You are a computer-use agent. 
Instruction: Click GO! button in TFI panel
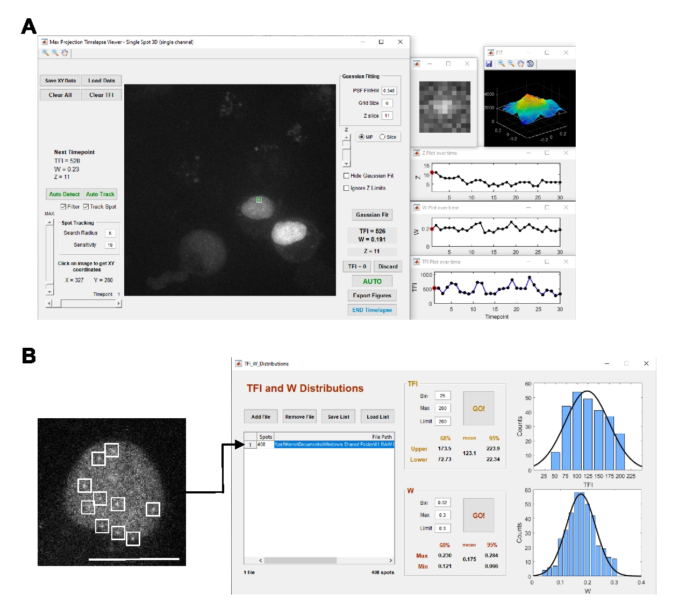(478, 409)
